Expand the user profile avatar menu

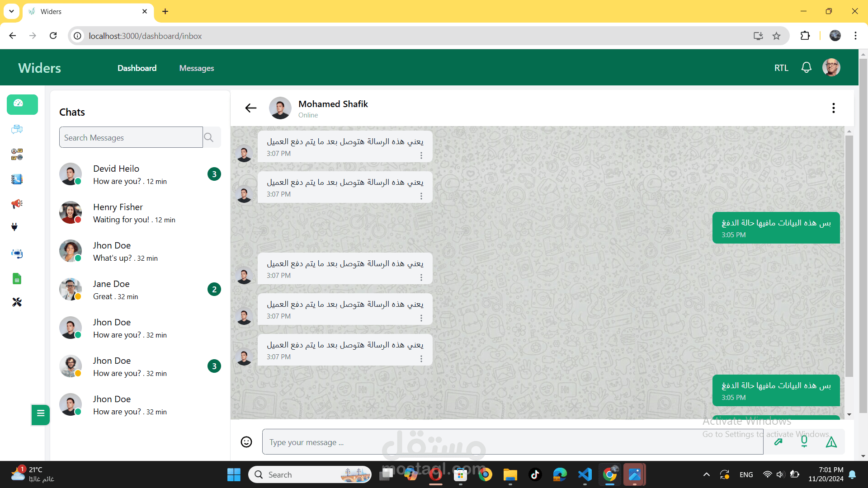pos(831,68)
